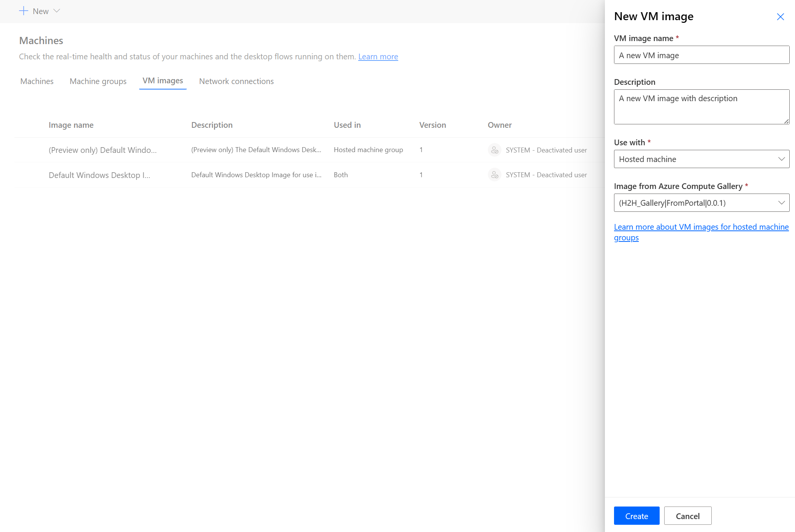This screenshot has height=532, width=795.
Task: Click the Create button
Action: click(x=636, y=516)
